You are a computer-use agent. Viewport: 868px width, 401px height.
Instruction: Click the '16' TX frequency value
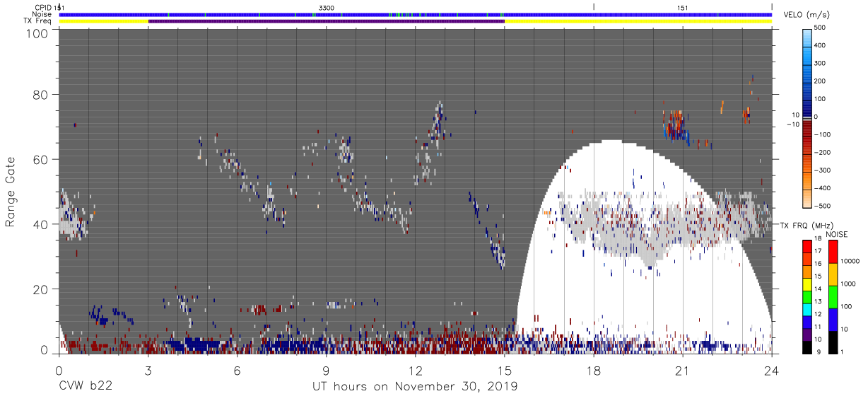point(819,265)
